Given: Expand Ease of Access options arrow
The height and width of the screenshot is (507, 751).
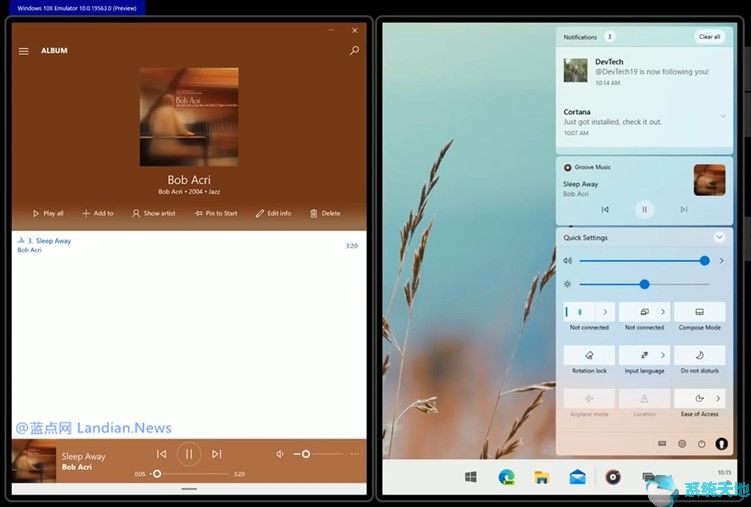Looking at the screenshot, I should point(718,398).
